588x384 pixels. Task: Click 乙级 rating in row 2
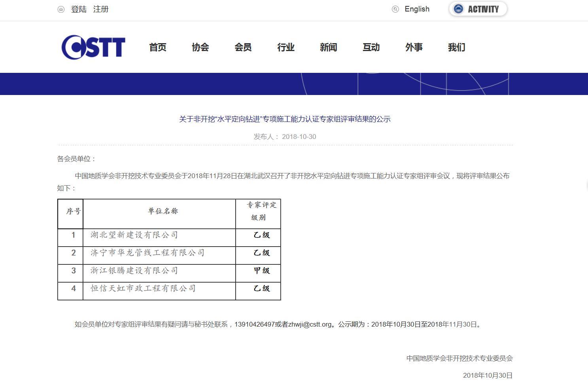pos(262,253)
